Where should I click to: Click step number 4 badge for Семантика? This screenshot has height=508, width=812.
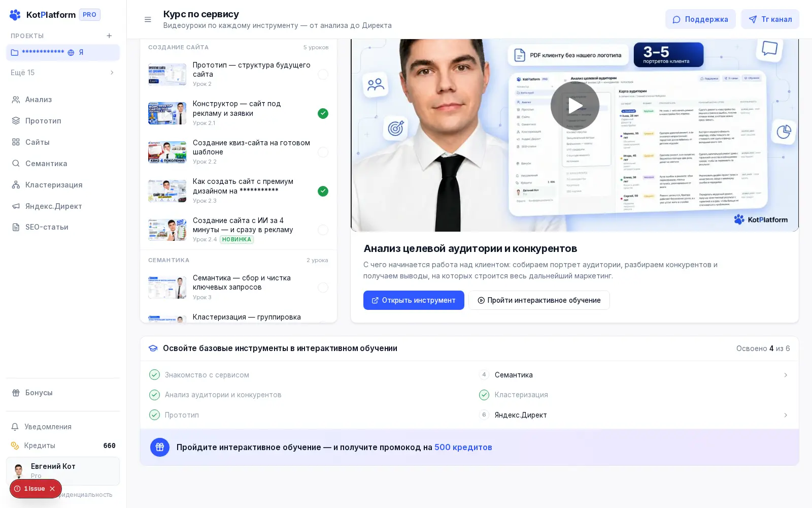pos(484,375)
